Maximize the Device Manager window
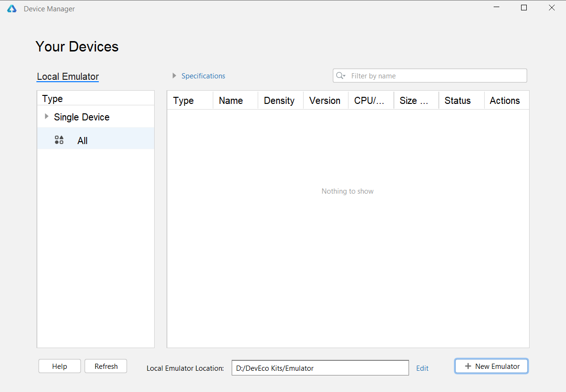This screenshot has width=566, height=392. [524, 7]
